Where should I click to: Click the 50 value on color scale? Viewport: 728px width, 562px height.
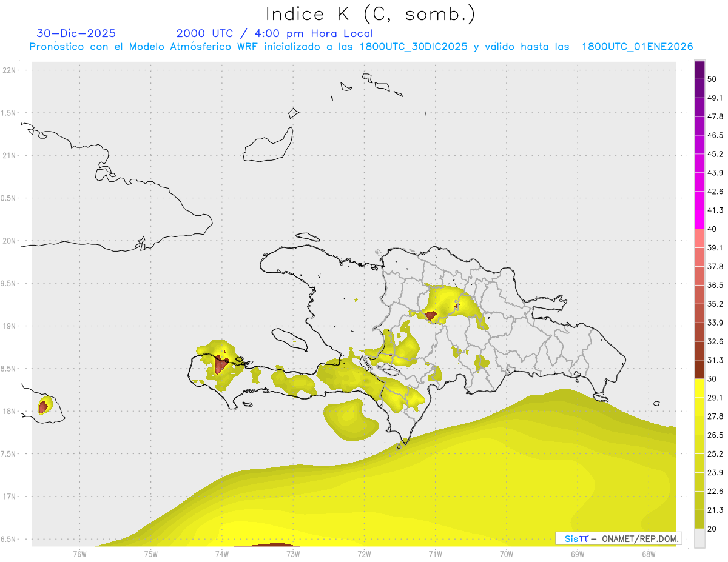pyautogui.click(x=712, y=79)
